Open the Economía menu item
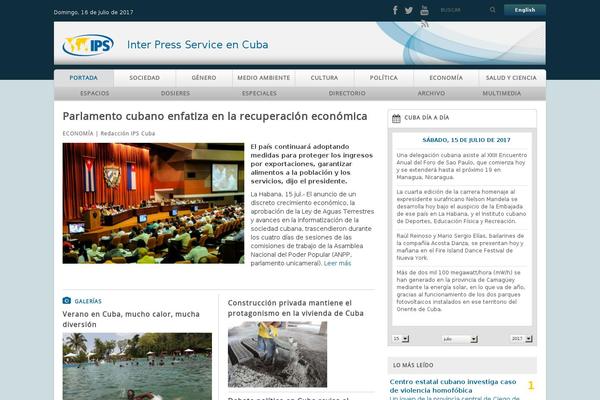The width and height of the screenshot is (600, 400). tap(446, 78)
